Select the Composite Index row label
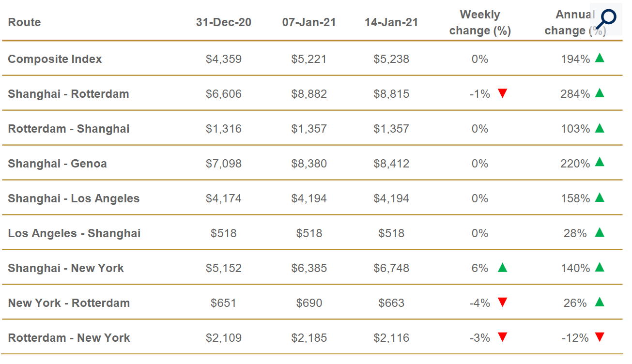Viewport: 632px width, 364px height. click(x=55, y=59)
